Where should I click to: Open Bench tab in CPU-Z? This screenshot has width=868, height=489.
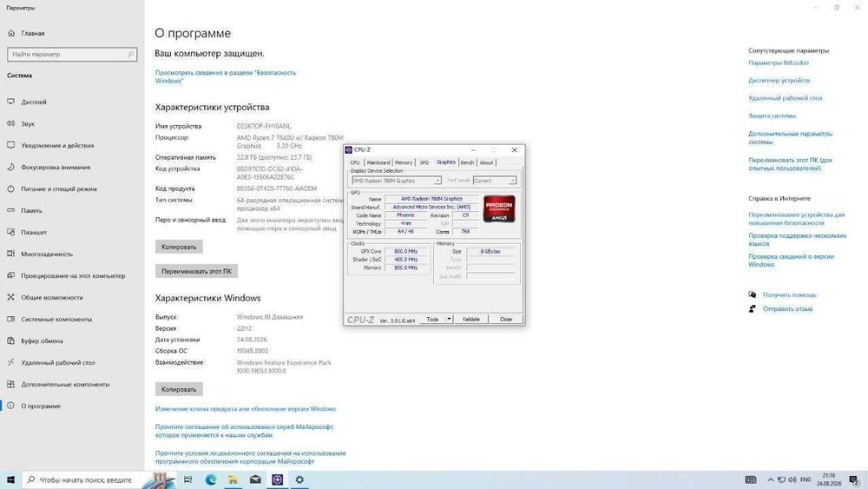click(x=467, y=162)
